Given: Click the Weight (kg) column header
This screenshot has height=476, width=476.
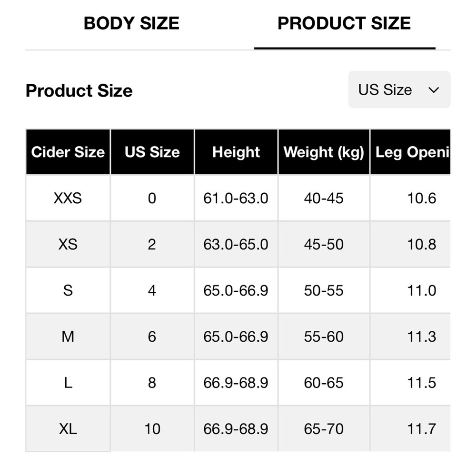Looking at the screenshot, I should [324, 152].
